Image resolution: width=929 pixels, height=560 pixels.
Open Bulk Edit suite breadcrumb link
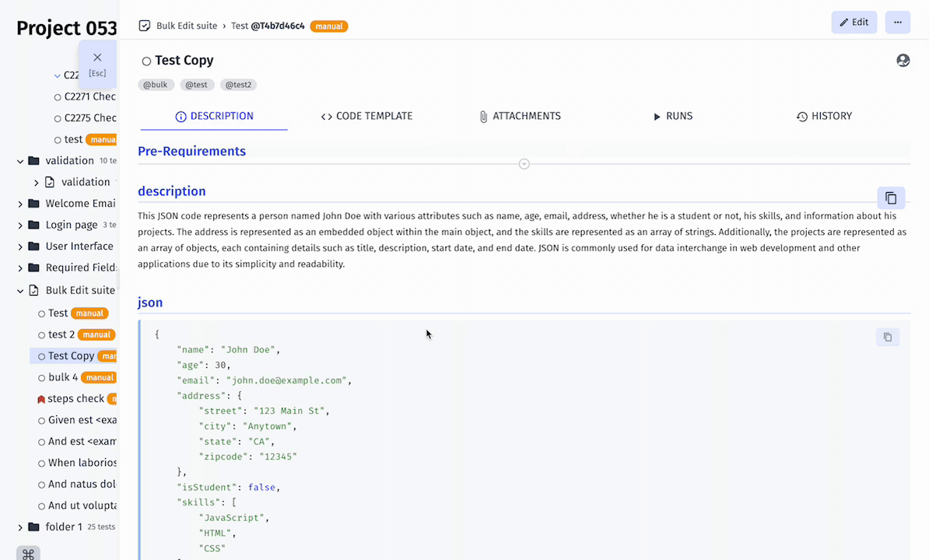[187, 26]
